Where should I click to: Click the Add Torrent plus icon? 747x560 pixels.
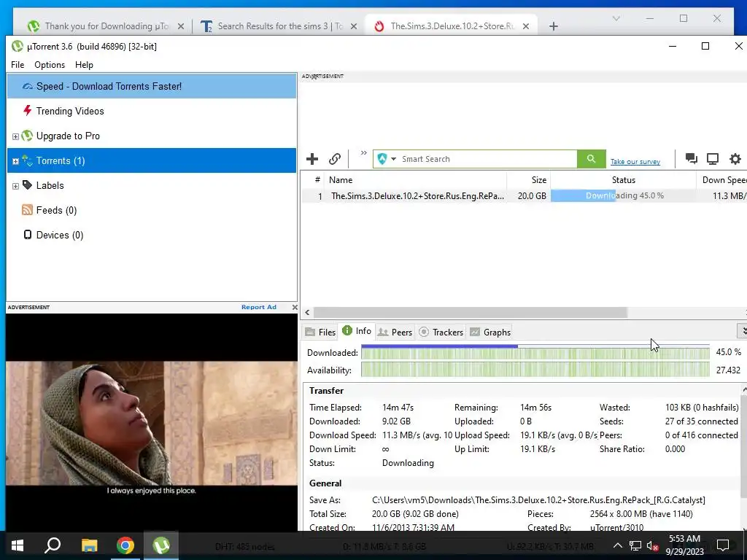(x=312, y=159)
